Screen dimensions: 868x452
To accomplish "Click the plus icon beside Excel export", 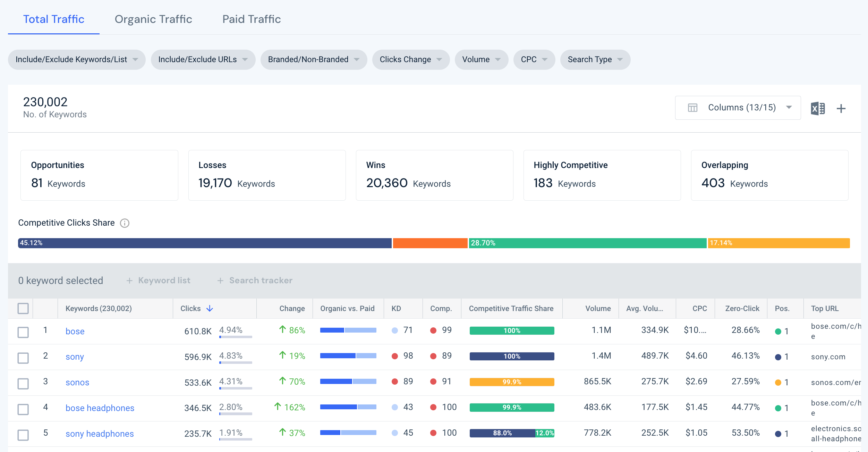I will pos(841,109).
